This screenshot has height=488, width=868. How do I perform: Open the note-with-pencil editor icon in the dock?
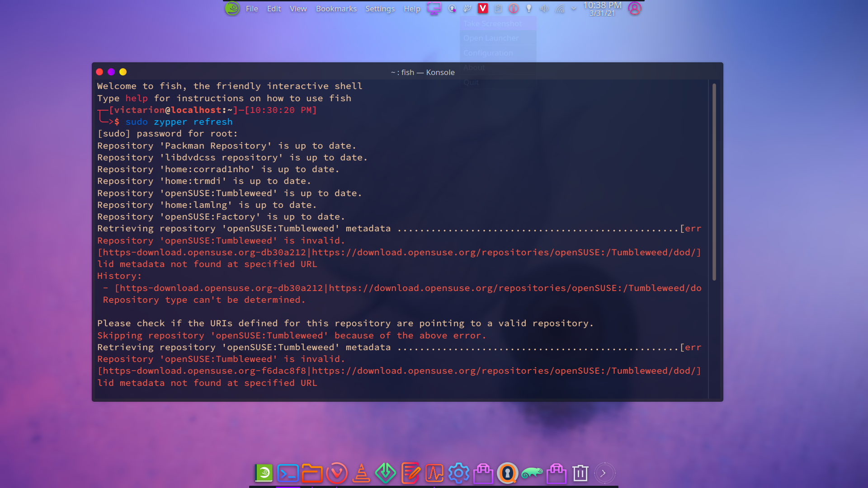pos(410,473)
